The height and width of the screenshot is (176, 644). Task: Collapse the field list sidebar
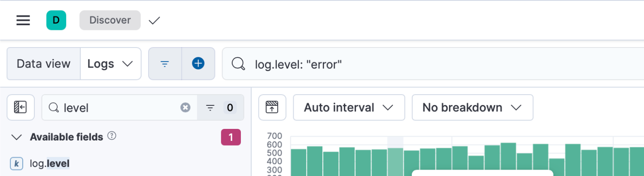(21, 107)
